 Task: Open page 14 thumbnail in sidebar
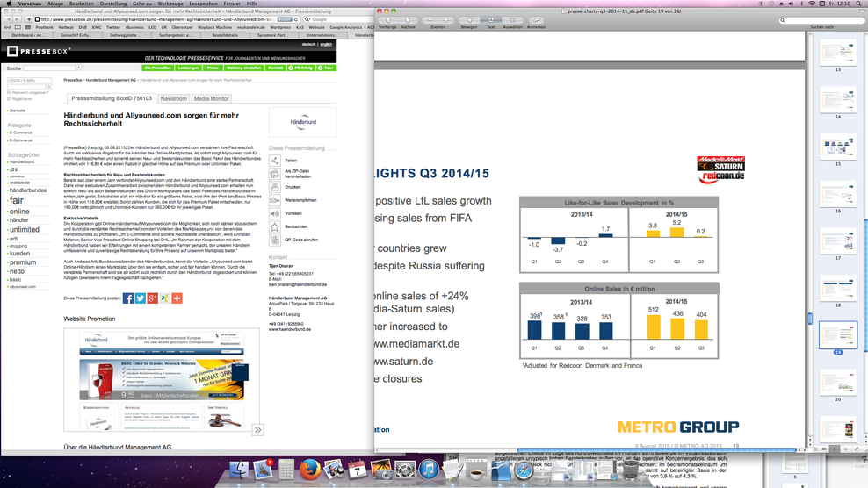pos(837,100)
